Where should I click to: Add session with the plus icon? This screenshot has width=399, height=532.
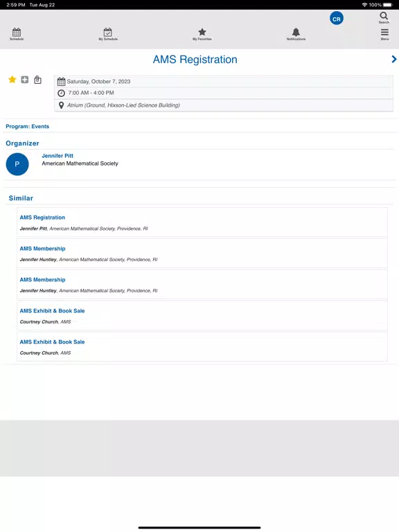click(x=25, y=80)
